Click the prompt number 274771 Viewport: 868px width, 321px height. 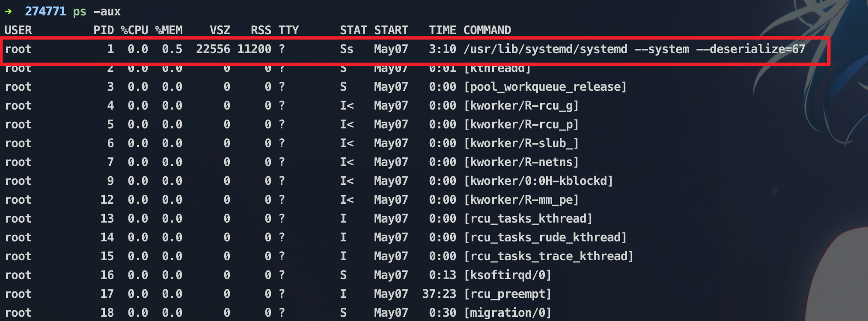coord(45,11)
